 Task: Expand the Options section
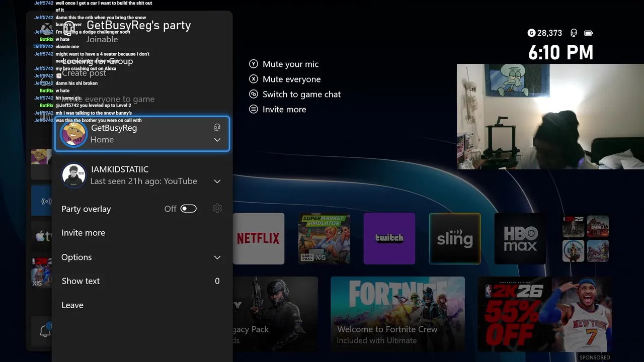141,257
